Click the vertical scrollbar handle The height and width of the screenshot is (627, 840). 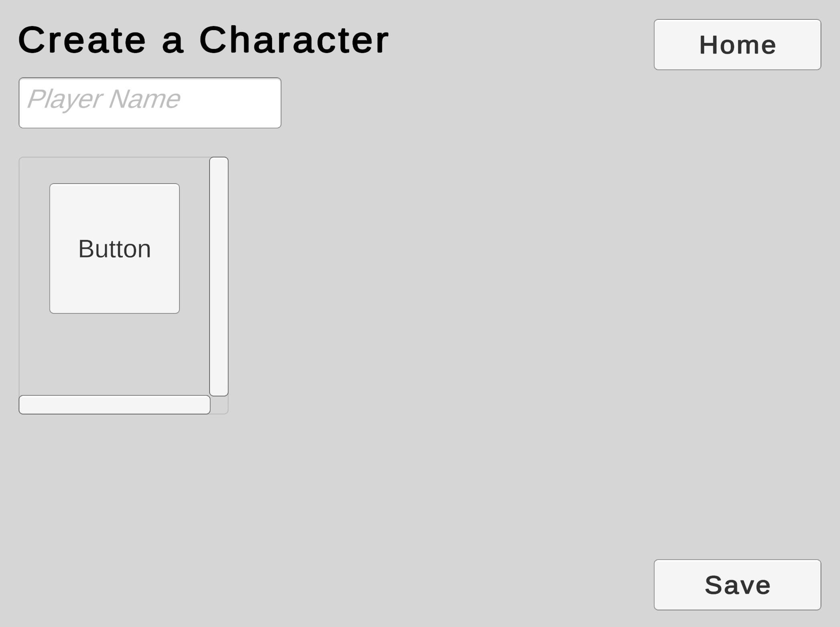[219, 276]
